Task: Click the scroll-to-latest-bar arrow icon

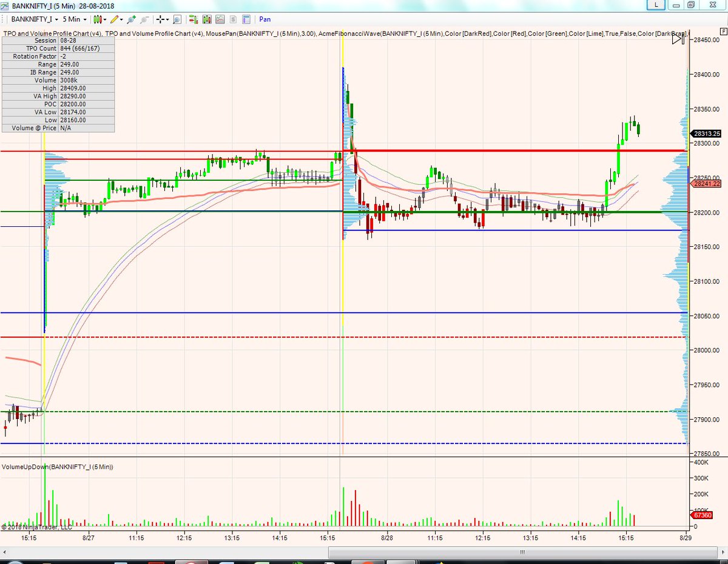Action: [x=678, y=39]
